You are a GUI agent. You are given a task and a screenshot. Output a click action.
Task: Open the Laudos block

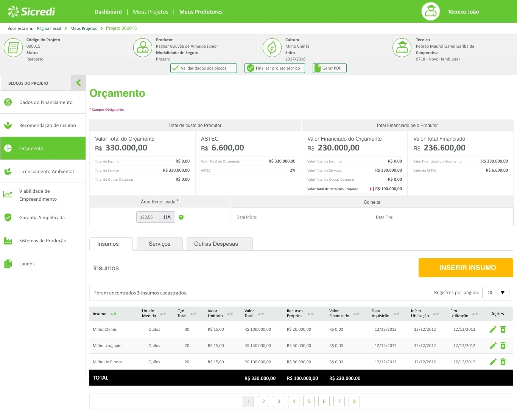point(43,263)
